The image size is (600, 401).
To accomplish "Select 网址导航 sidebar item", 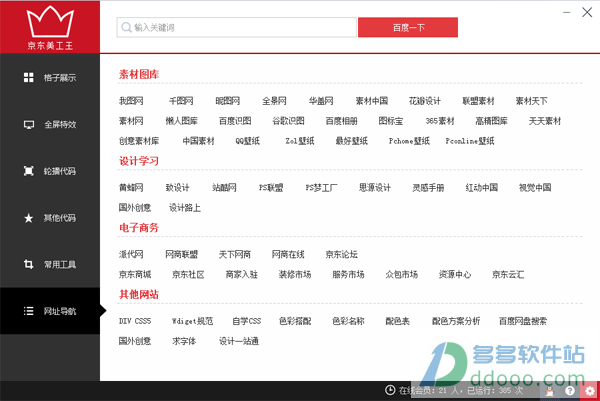I will coord(50,311).
